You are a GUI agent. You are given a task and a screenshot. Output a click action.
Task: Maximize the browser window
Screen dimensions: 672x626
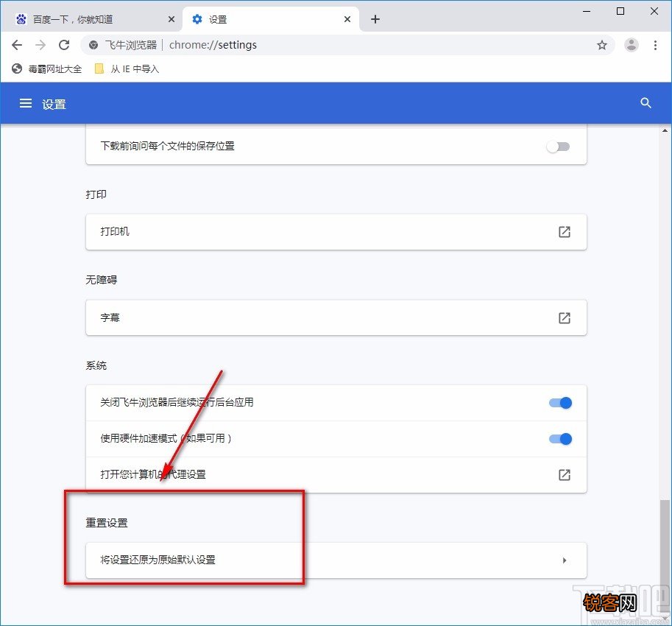pos(620,11)
